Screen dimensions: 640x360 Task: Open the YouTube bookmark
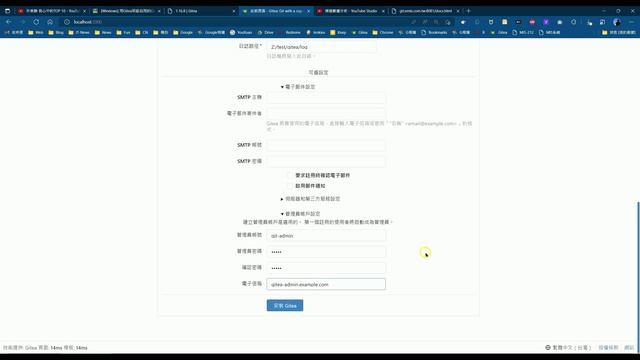tap(241, 32)
